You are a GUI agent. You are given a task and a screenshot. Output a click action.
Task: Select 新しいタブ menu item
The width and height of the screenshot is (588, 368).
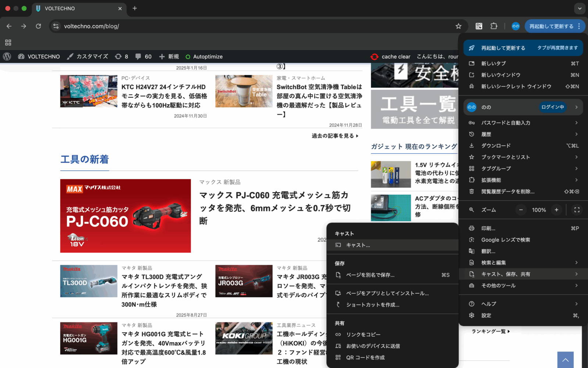[523, 63]
